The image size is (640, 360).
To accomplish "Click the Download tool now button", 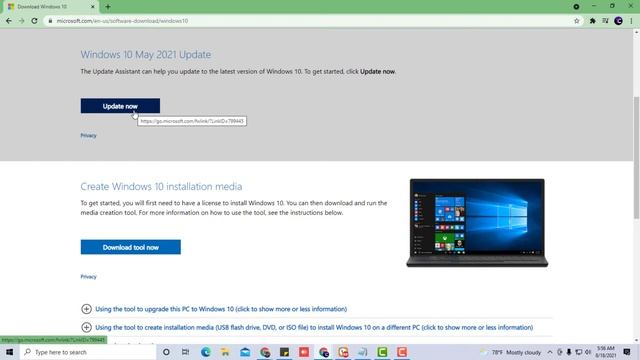I will (131, 247).
